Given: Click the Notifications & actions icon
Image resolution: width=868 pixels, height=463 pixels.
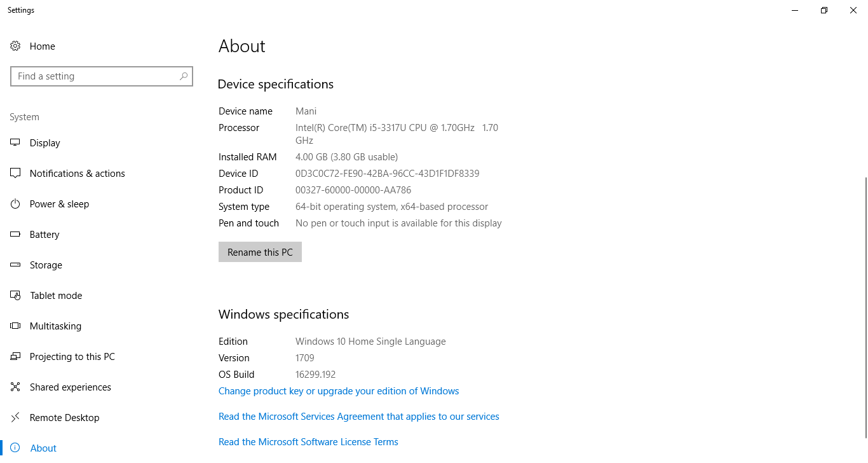Looking at the screenshot, I should [15, 174].
